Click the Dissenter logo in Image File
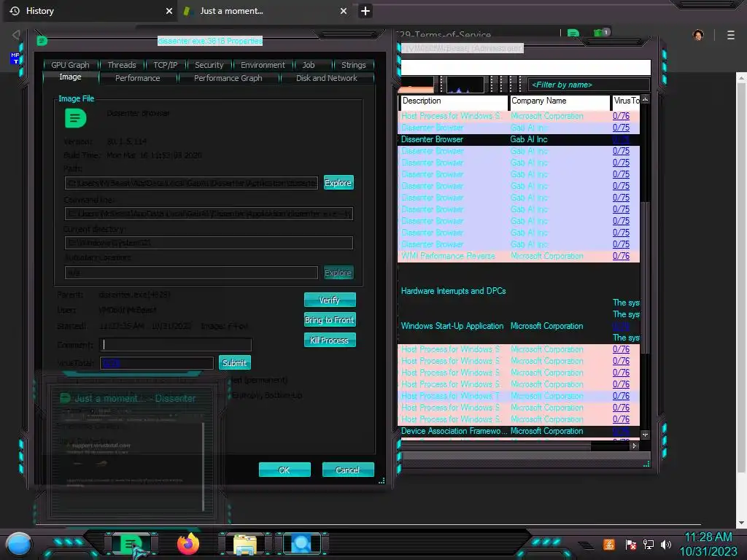This screenshot has width=747, height=560. [76, 118]
